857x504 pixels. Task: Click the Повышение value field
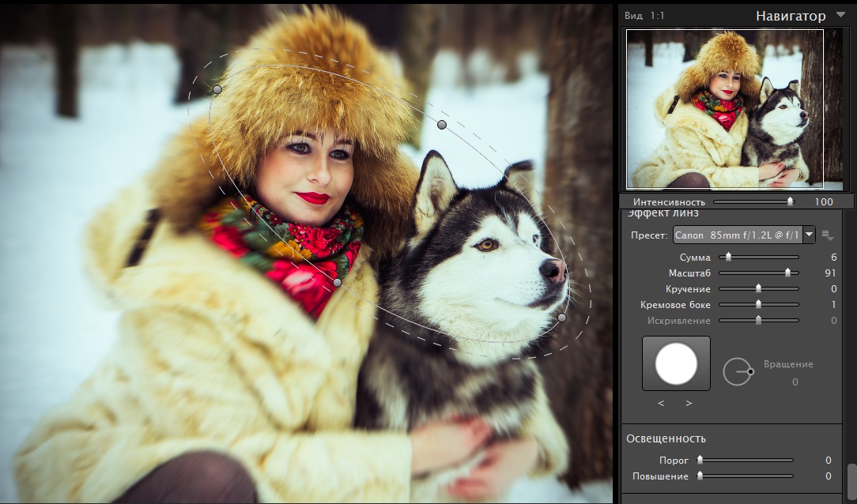(828, 476)
